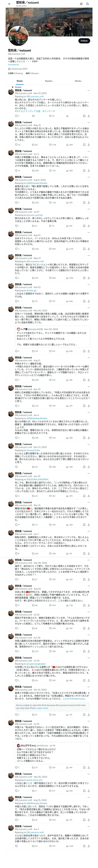Image resolution: width=98 pixels, height=868 pixels.
Task: Switch to the Replies tab
Action: tap(49, 81)
